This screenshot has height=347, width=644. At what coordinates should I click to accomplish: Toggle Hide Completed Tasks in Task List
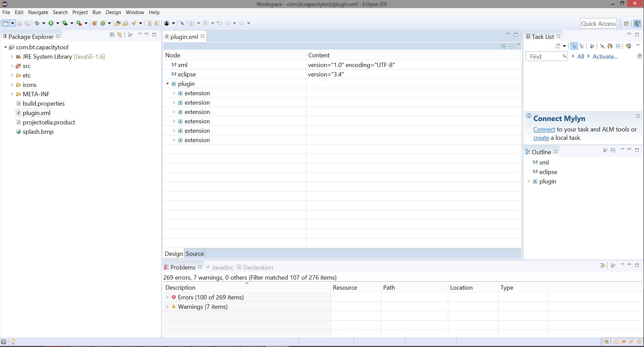pyautogui.click(x=602, y=46)
